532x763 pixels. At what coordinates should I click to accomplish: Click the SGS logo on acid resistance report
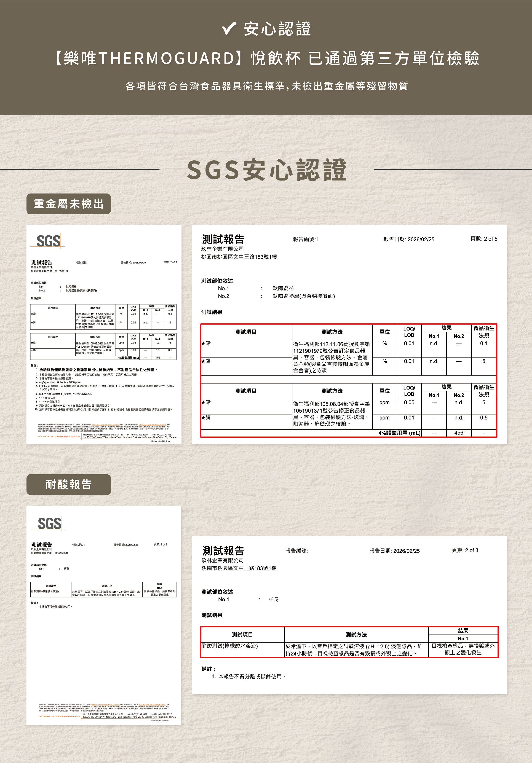tap(49, 523)
